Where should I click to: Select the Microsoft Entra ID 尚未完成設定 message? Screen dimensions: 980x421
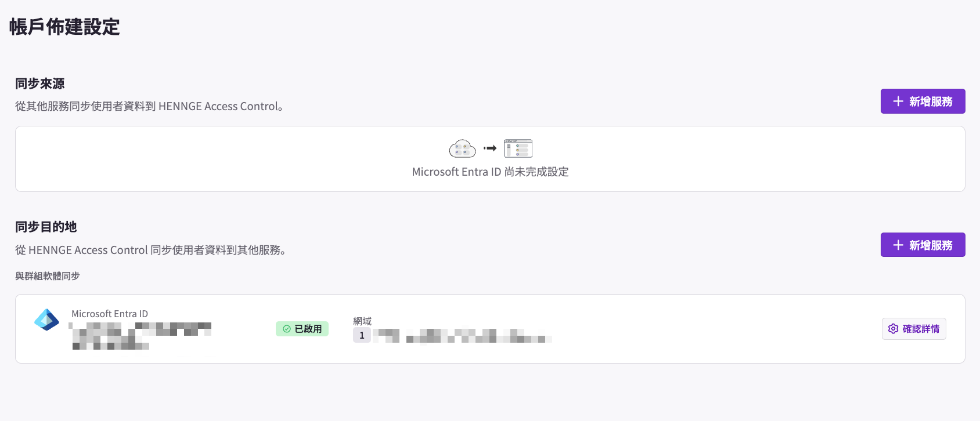490,172
